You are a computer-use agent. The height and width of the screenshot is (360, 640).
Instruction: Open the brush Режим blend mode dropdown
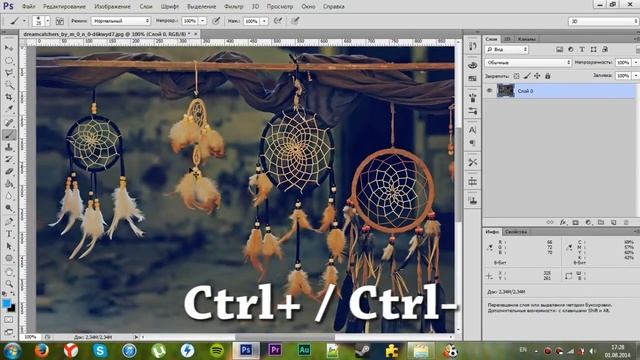point(121,20)
